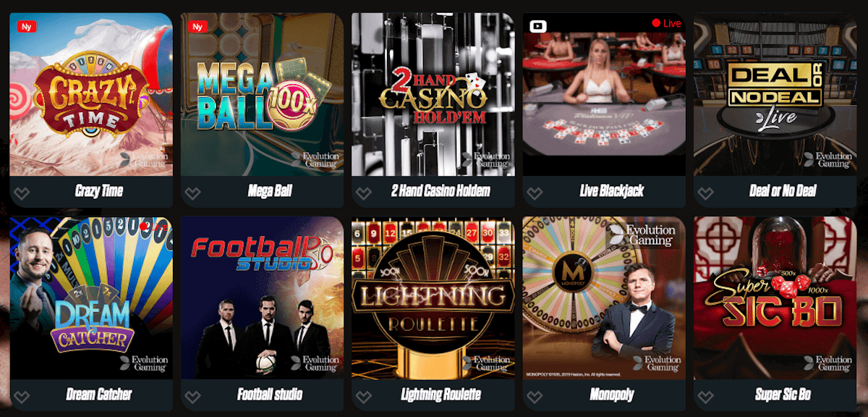Image resolution: width=868 pixels, height=417 pixels.
Task: Open the Crazy Time game thumbnail
Action: tap(91, 94)
